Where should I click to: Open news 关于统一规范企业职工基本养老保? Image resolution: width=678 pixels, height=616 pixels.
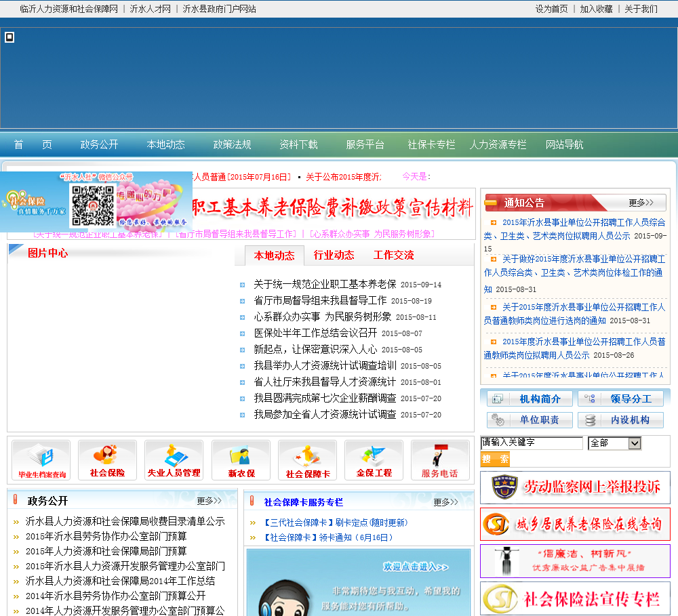[325, 284]
